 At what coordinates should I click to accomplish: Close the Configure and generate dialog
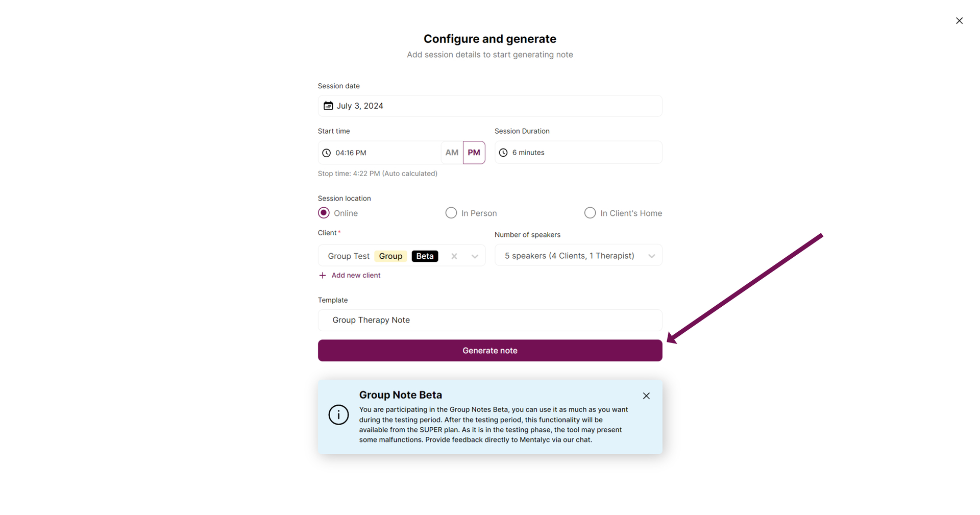pyautogui.click(x=959, y=21)
